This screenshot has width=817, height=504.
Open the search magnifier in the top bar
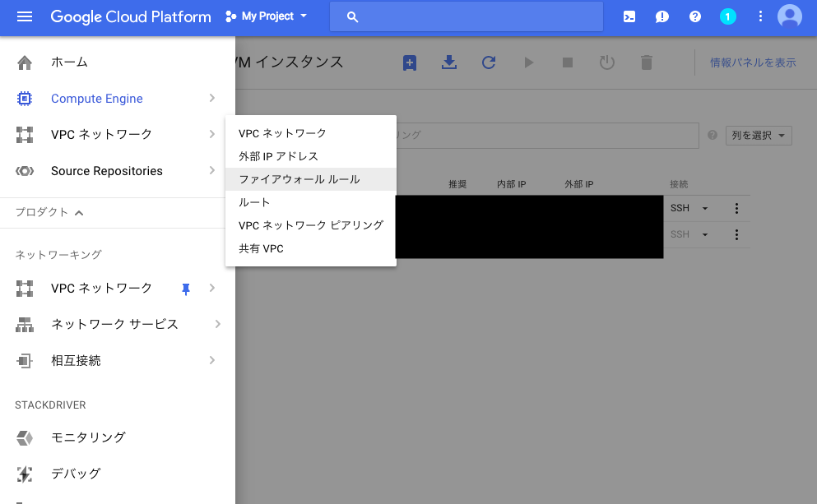click(x=351, y=16)
